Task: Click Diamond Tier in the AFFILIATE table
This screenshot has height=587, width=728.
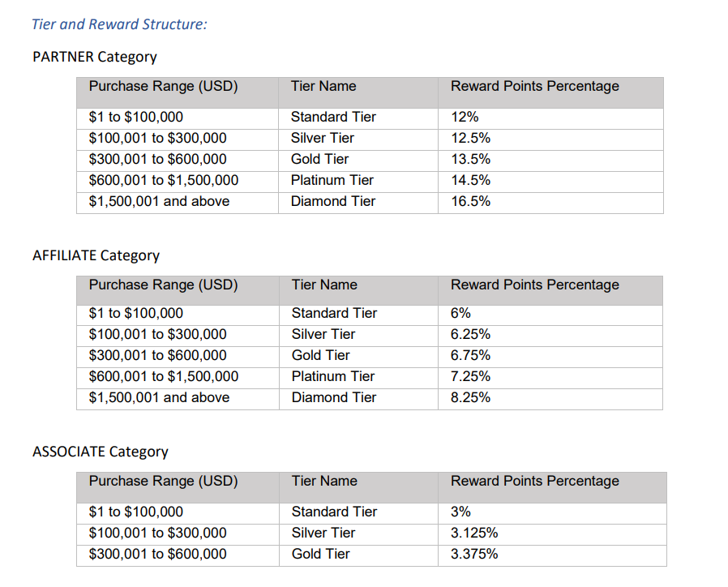Action: click(x=334, y=397)
